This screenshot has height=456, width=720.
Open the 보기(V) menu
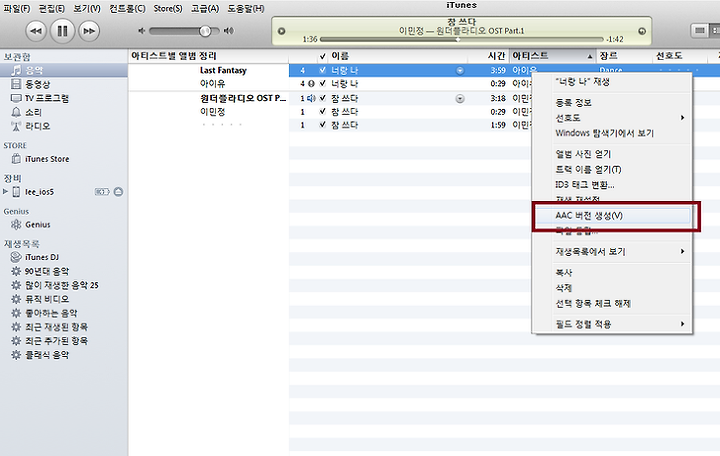pyautogui.click(x=87, y=9)
